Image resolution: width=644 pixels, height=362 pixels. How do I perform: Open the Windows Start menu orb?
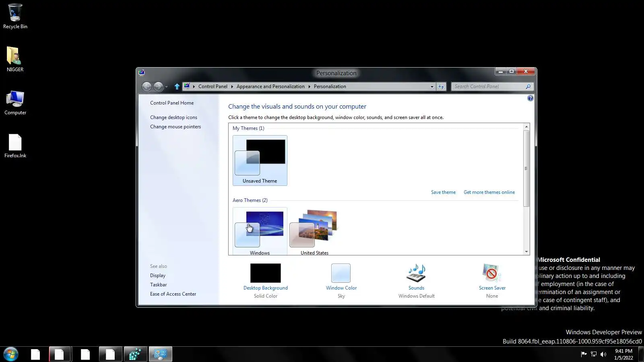click(x=11, y=354)
